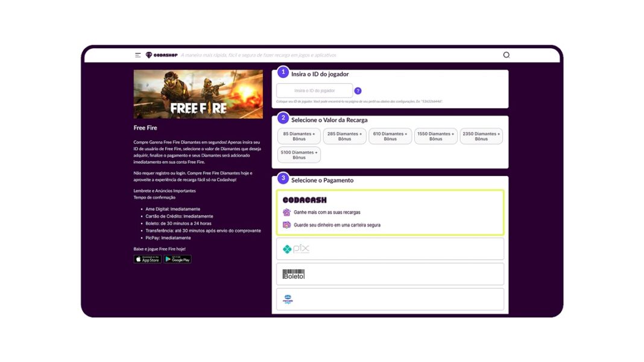Select 5100 Diamantes + Bônus

click(298, 154)
